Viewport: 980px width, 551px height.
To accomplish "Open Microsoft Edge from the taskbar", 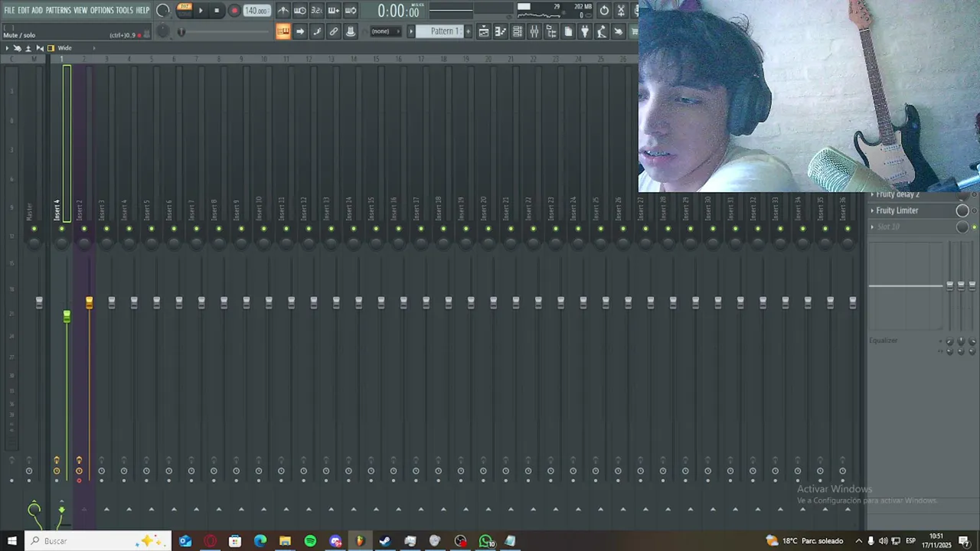I will (x=260, y=541).
